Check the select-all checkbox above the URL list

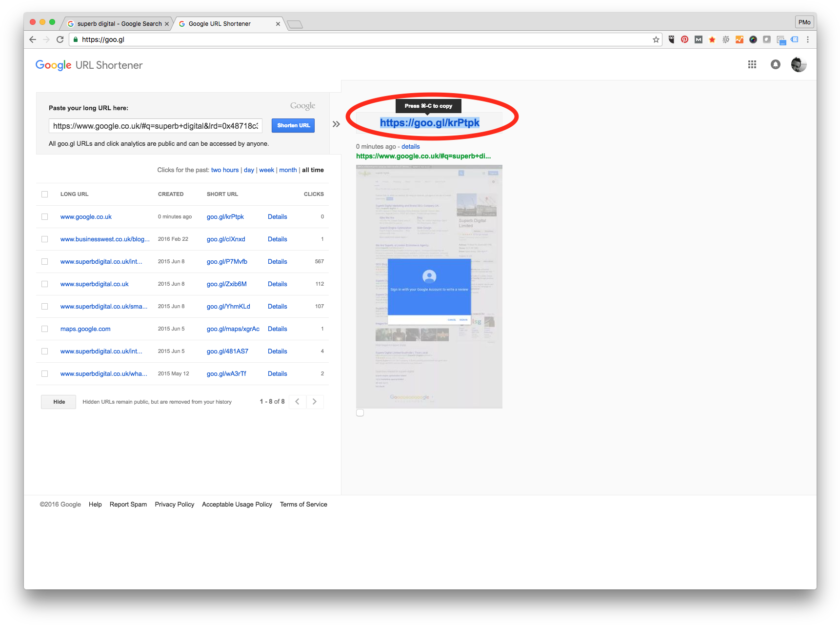[x=44, y=194]
